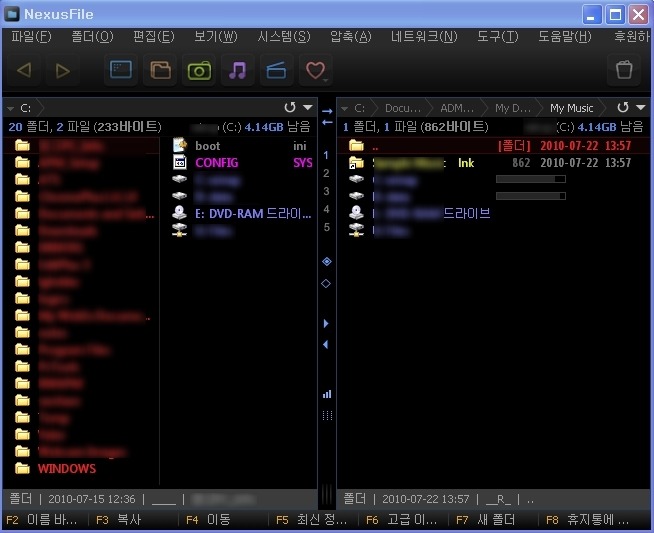Expand the left panel path history dropdown
The height and width of the screenshot is (533, 654).
click(x=307, y=107)
